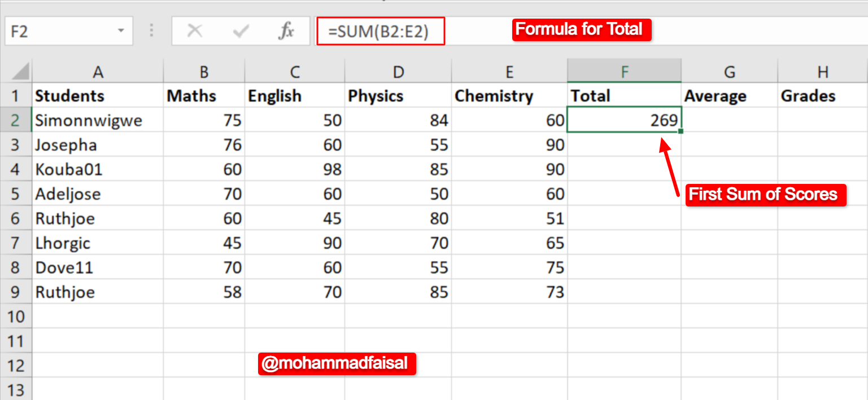Image resolution: width=868 pixels, height=400 pixels.
Task: Select row 1 header
Action: click(16, 96)
